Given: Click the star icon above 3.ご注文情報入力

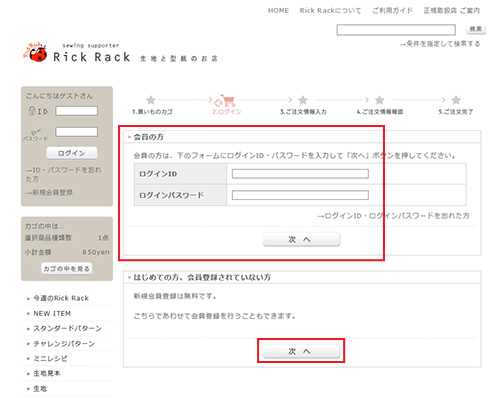Looking at the screenshot, I should tap(303, 100).
